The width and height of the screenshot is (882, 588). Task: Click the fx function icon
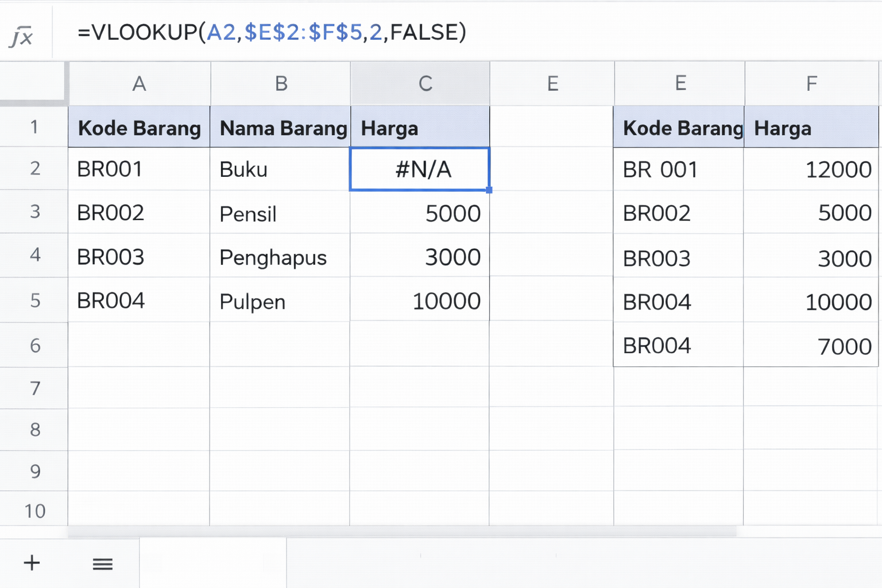[22, 36]
